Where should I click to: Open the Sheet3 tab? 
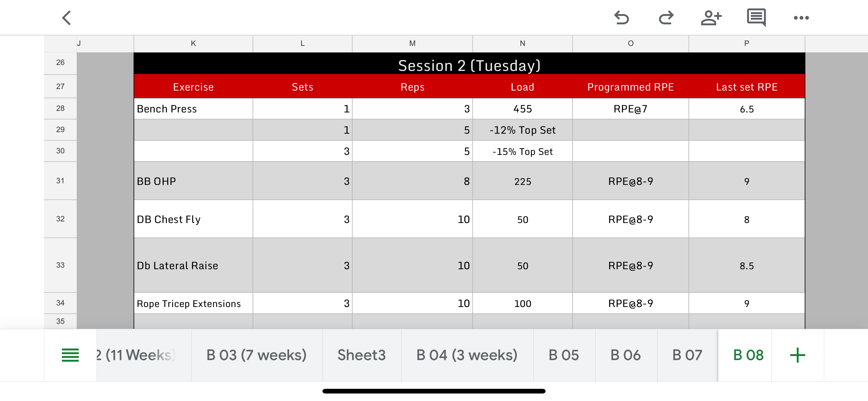(361, 355)
